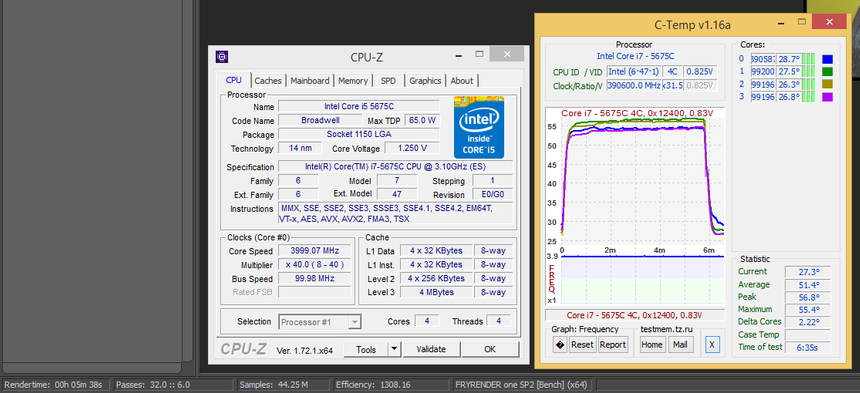The width and height of the screenshot is (860, 393).
Task: Click core 0 temperature 28.7°
Action: click(789, 59)
